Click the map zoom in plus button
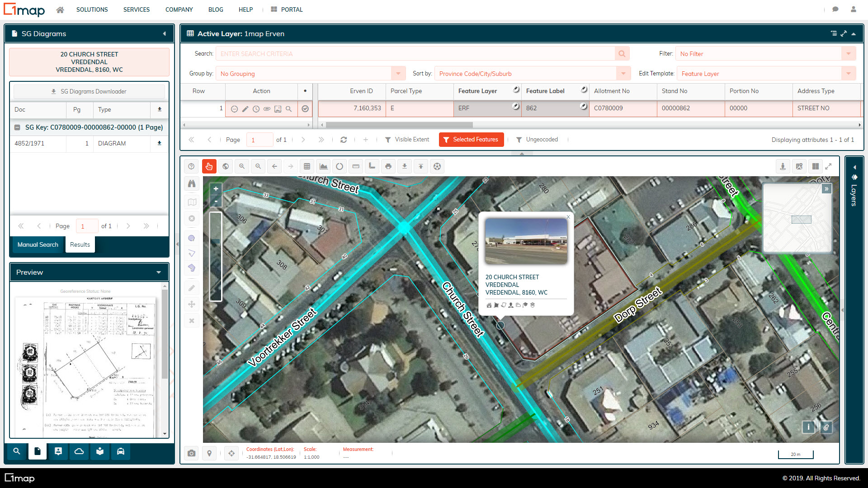This screenshot has width=868, height=488. (216, 189)
